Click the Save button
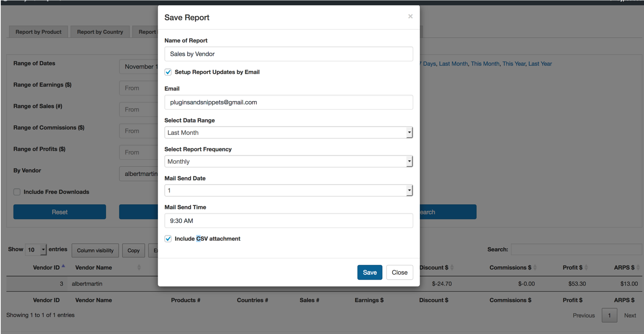 (x=370, y=272)
